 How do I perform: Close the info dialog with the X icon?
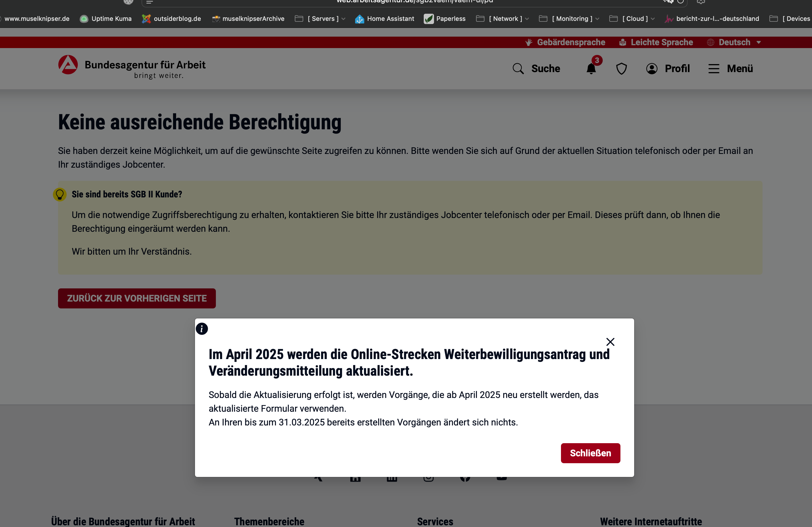[610, 342]
